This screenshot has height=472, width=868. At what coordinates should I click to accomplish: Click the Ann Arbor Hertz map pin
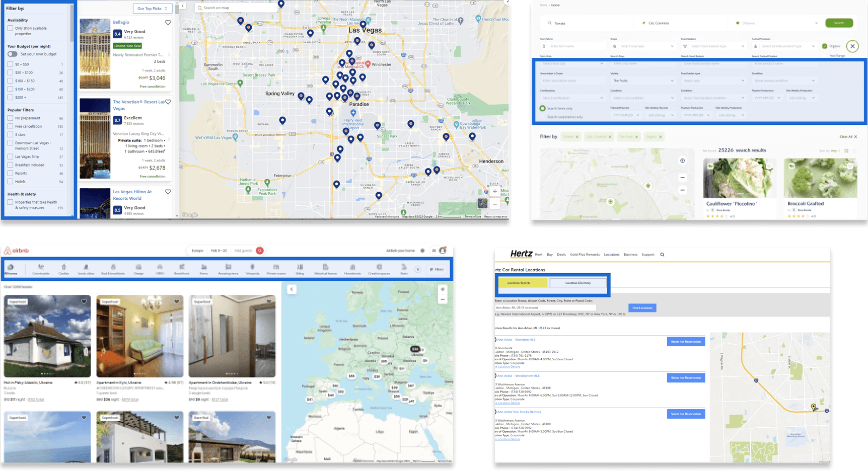(x=814, y=407)
